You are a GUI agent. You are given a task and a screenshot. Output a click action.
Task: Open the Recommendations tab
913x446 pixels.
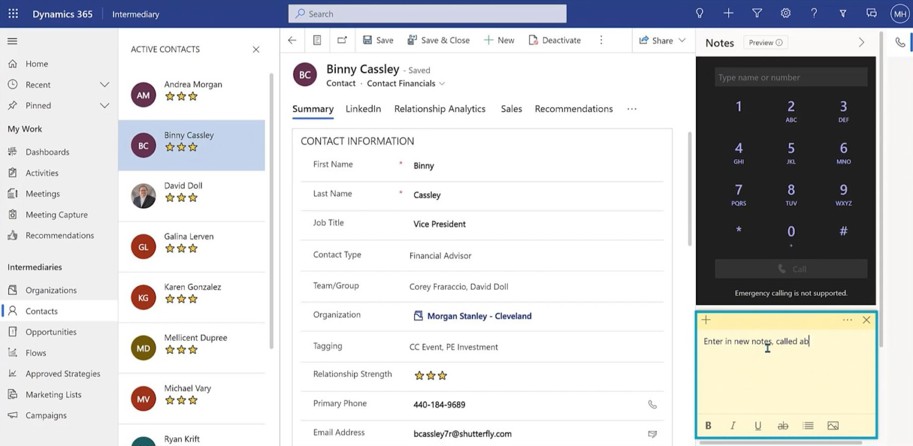click(x=574, y=109)
